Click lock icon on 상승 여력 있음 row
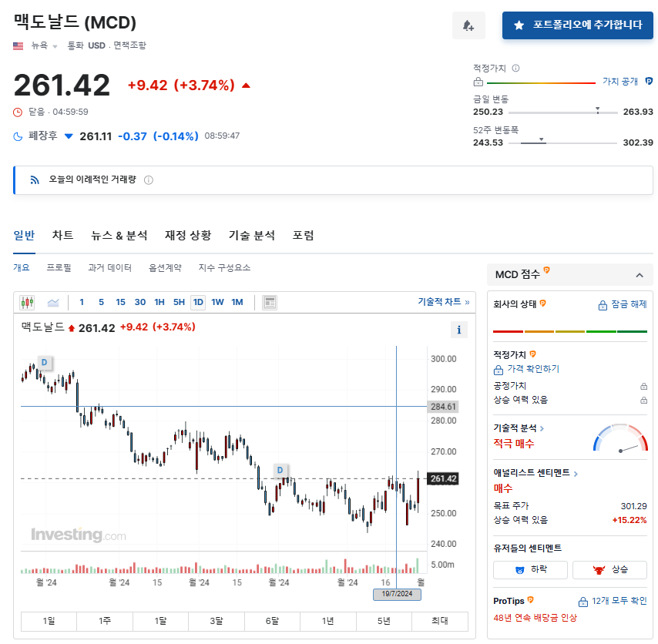 coord(643,401)
